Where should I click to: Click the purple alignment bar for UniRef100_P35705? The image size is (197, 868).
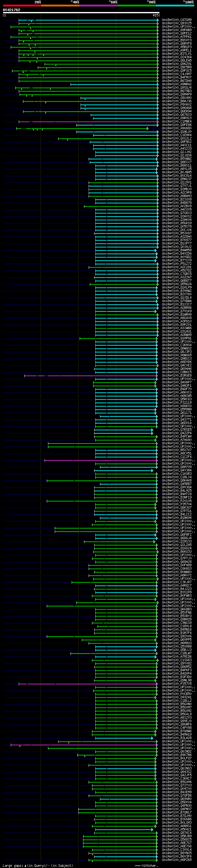[x=88, y=684]
